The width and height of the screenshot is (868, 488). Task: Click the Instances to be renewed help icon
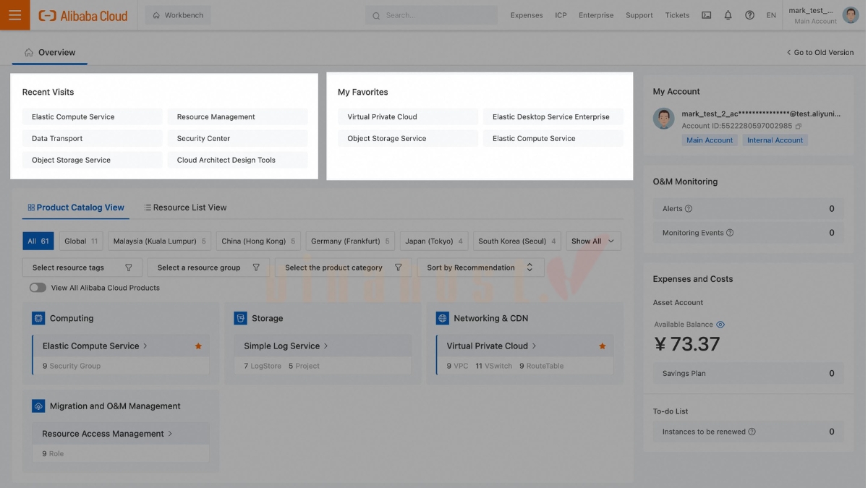click(752, 432)
